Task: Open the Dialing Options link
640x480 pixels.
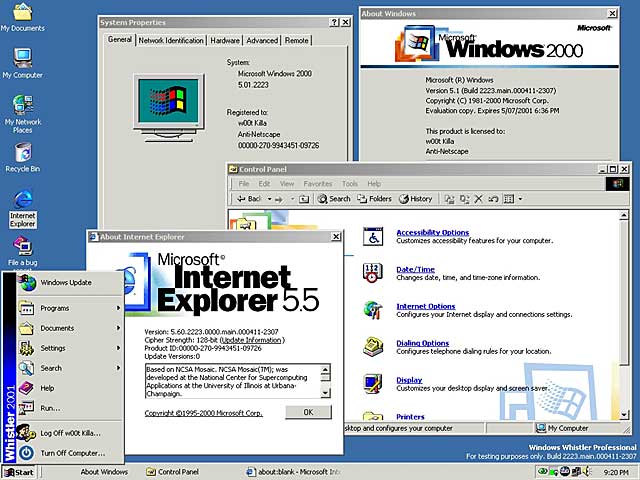Action: point(422,343)
